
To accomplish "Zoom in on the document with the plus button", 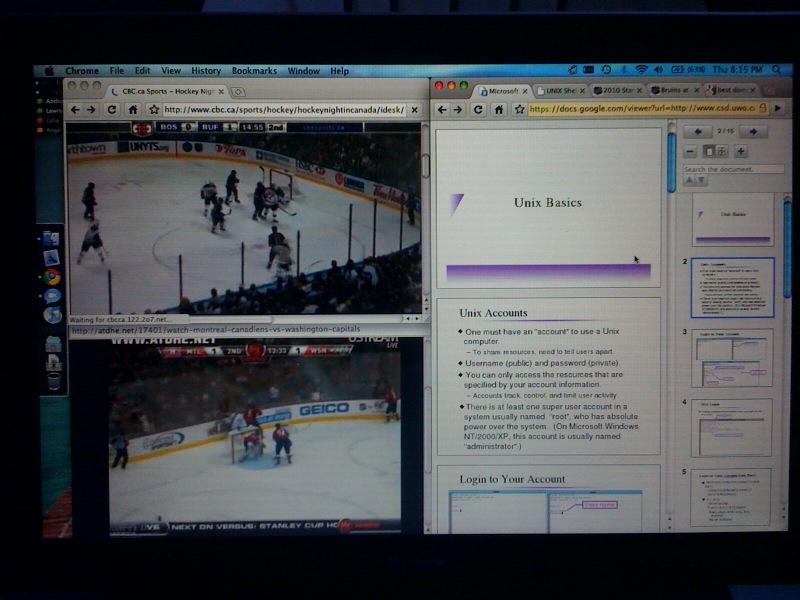I will point(741,152).
